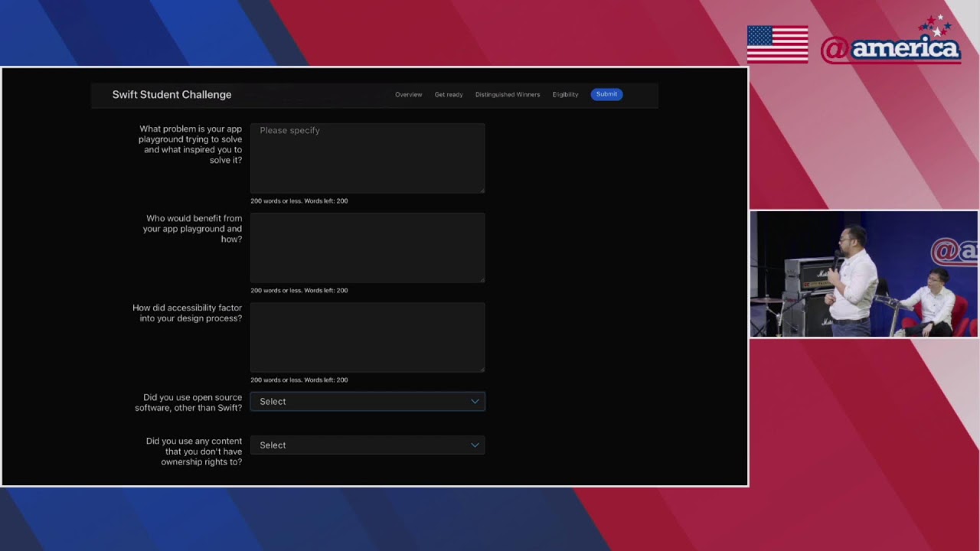Click the American flag icon
Screen dimensions: 980x551
point(777,44)
